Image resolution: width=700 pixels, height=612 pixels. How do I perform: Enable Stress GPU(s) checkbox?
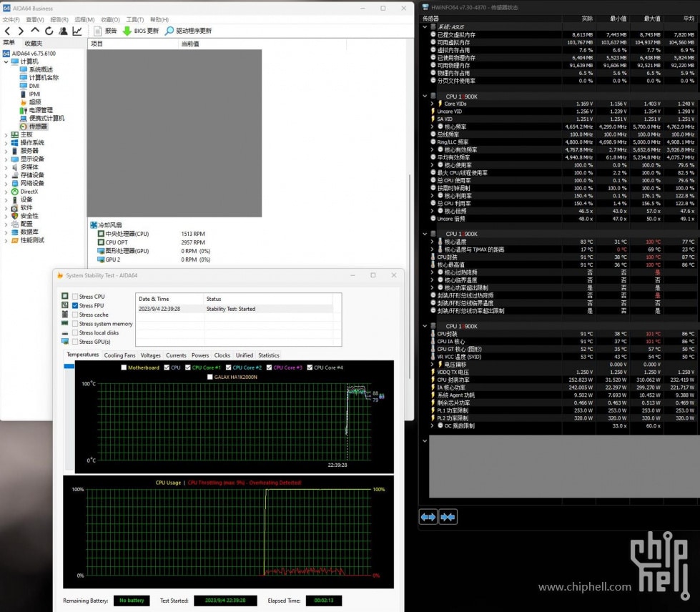coord(75,342)
